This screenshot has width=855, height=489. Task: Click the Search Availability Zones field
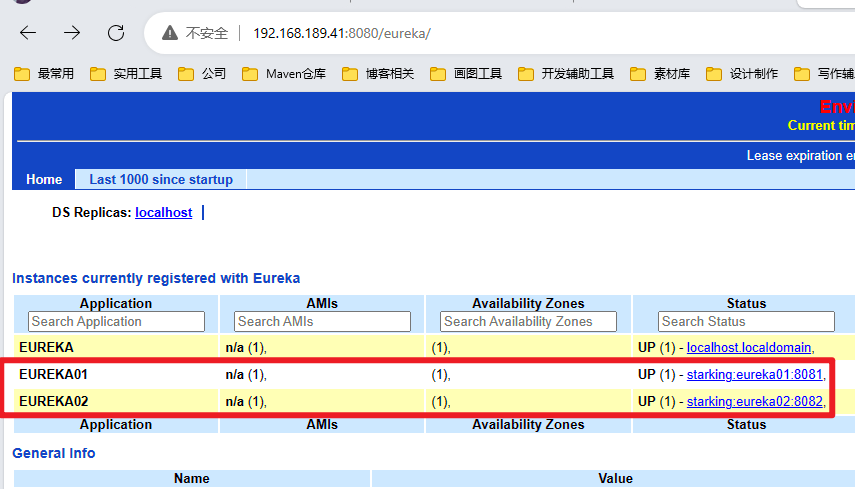click(528, 322)
